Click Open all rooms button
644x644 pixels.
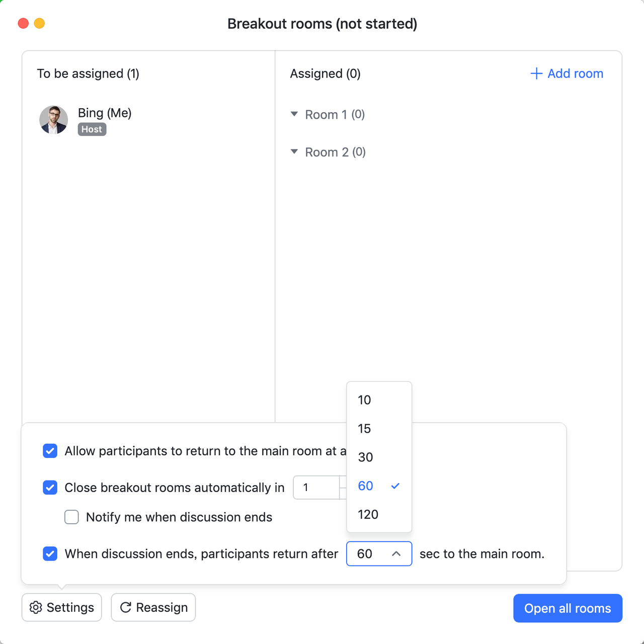tap(568, 608)
